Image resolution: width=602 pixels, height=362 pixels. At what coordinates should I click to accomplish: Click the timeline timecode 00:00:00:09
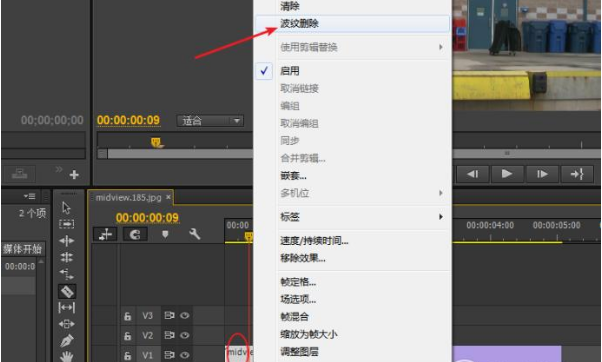point(147,218)
